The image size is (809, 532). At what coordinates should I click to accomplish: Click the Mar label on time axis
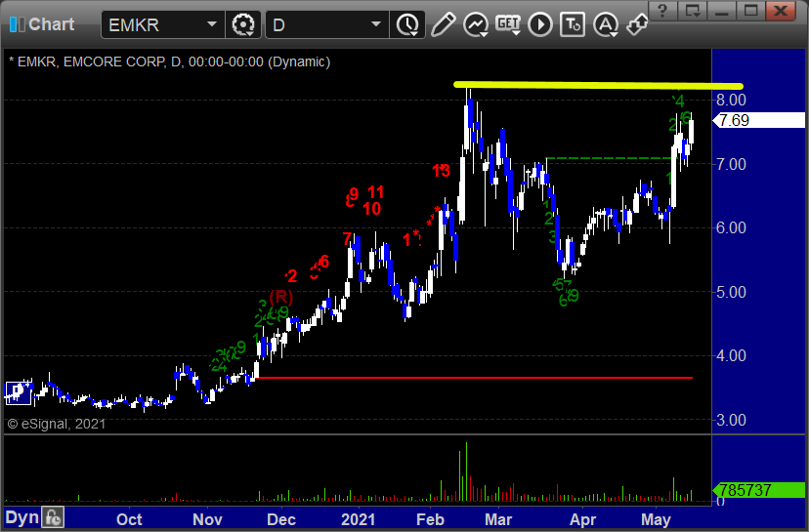point(498,519)
